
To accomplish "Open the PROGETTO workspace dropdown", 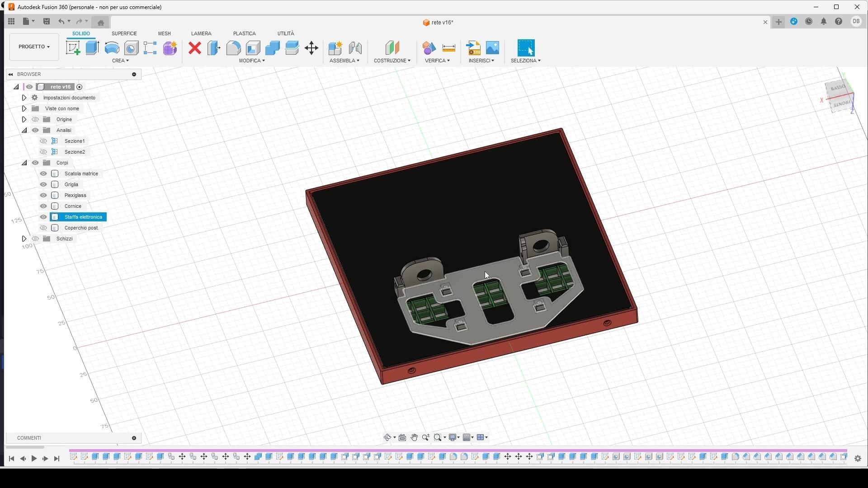I will tap(34, 47).
